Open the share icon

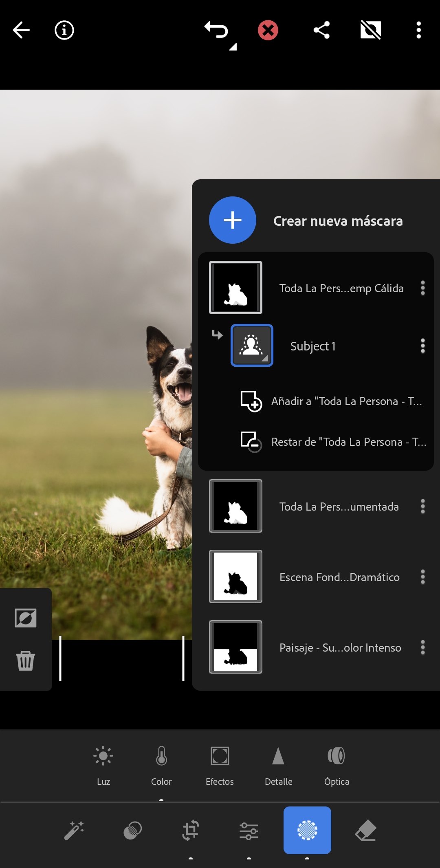point(321,30)
